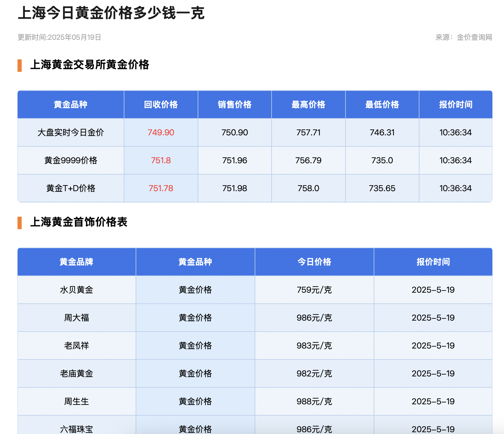Click the exchange table 报价时间 header

click(456, 104)
